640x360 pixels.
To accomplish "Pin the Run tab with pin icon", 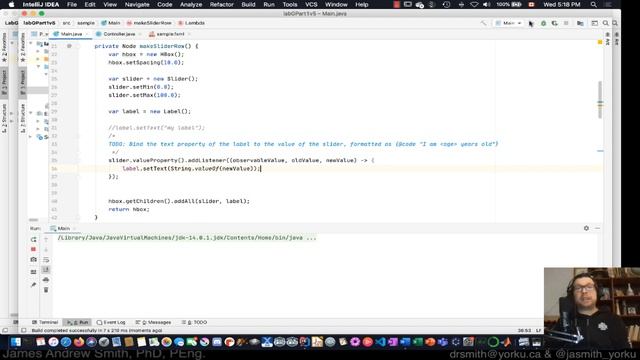I will 33,284.
